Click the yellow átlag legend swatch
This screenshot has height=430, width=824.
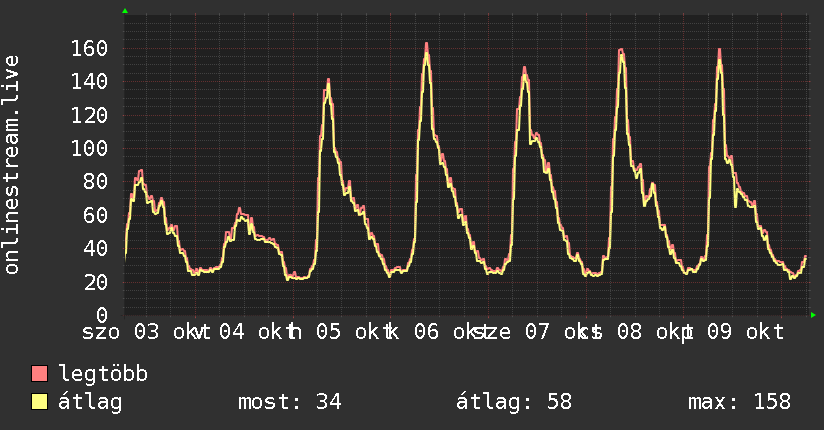click(x=39, y=402)
